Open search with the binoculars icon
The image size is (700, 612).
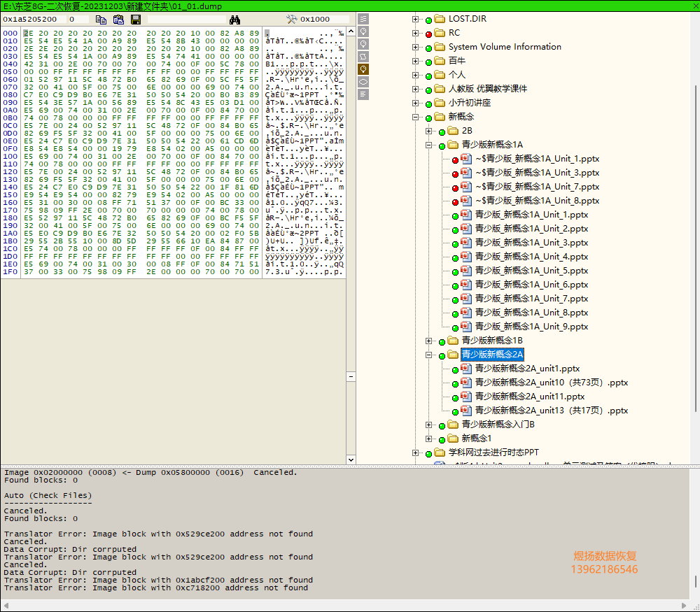point(234,20)
